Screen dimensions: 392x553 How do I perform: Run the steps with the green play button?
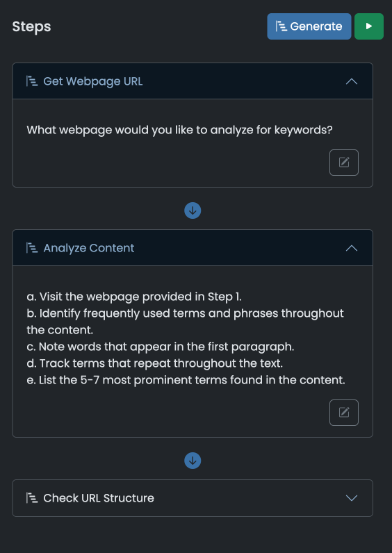[368, 26]
